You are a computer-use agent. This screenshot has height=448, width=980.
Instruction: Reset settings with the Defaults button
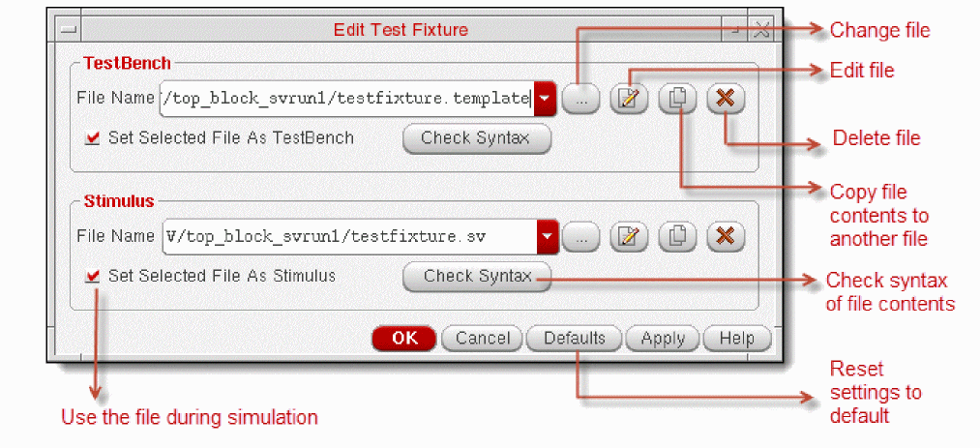click(x=575, y=338)
